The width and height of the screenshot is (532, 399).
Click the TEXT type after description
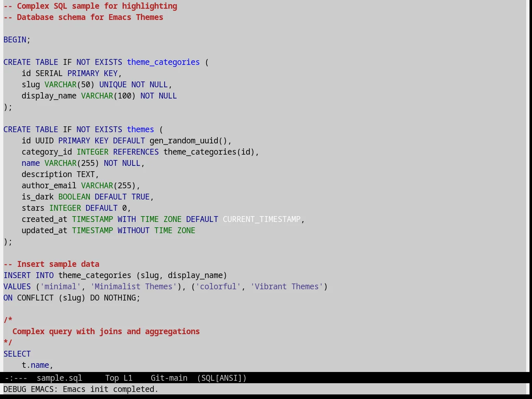86,175
